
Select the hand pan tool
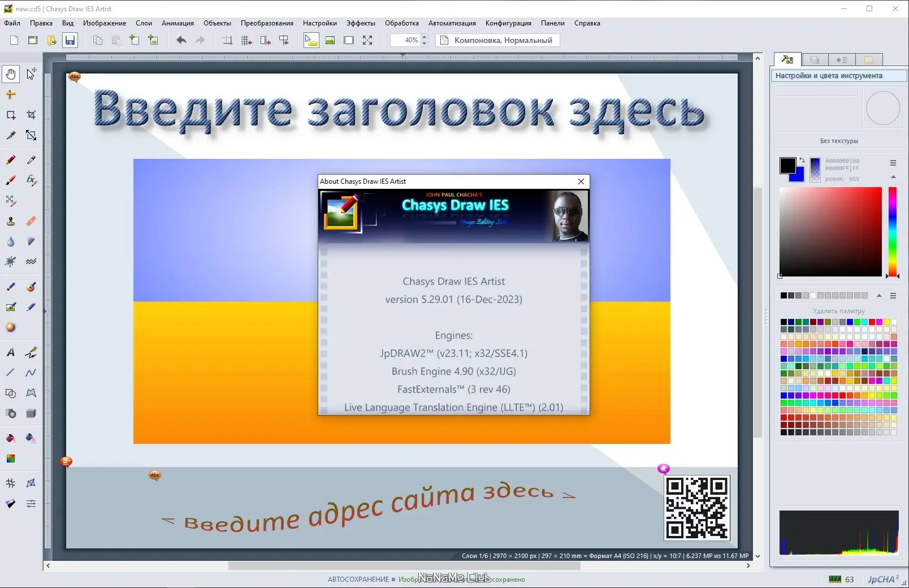[11, 73]
